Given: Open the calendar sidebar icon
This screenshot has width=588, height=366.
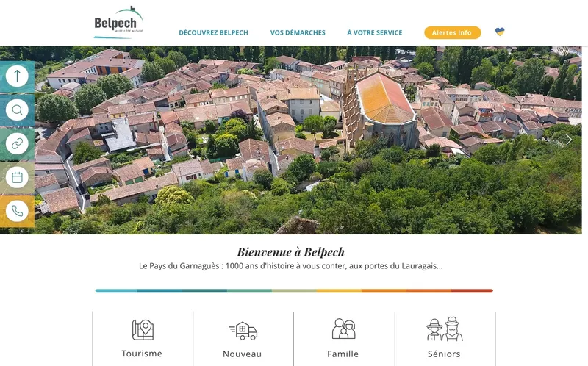Looking at the screenshot, I should [17, 177].
